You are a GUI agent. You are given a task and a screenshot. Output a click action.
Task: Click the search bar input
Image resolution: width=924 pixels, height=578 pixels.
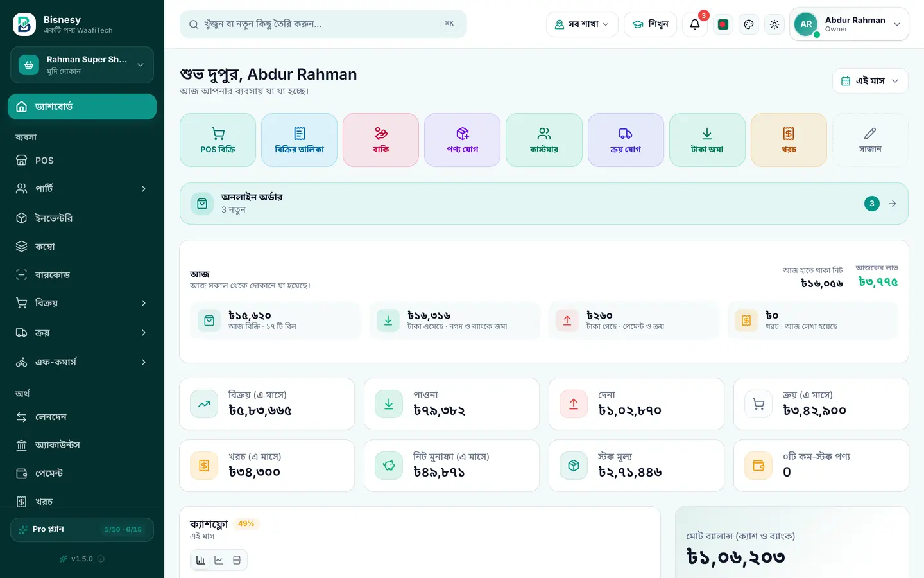click(x=323, y=24)
